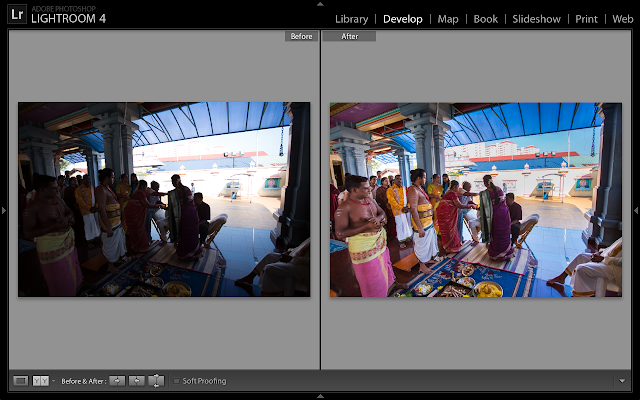Copy Before settings to After arrow button

pyautogui.click(x=117, y=381)
